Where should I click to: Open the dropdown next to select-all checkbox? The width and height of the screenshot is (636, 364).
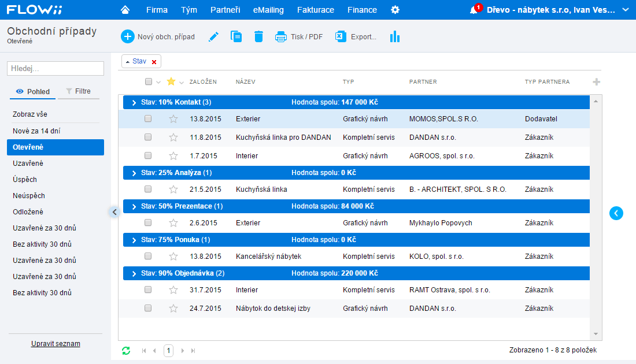(158, 82)
